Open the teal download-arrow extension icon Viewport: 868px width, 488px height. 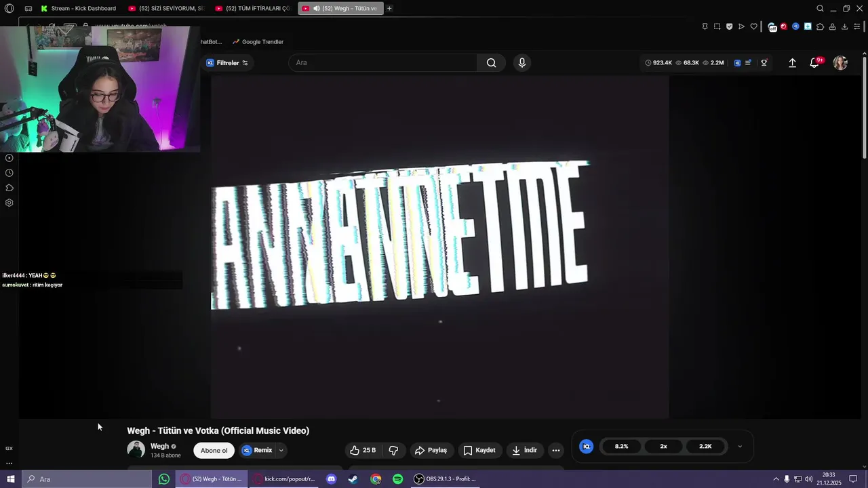(808, 26)
